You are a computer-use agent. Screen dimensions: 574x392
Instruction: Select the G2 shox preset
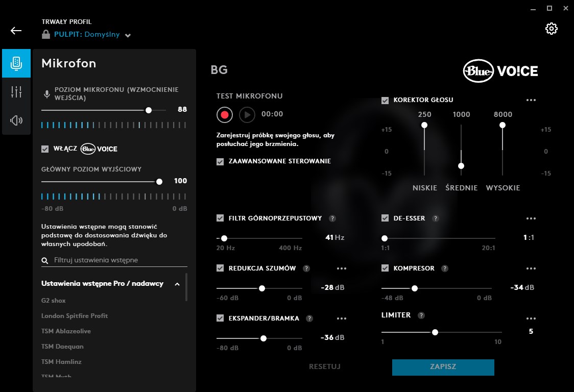(54, 301)
